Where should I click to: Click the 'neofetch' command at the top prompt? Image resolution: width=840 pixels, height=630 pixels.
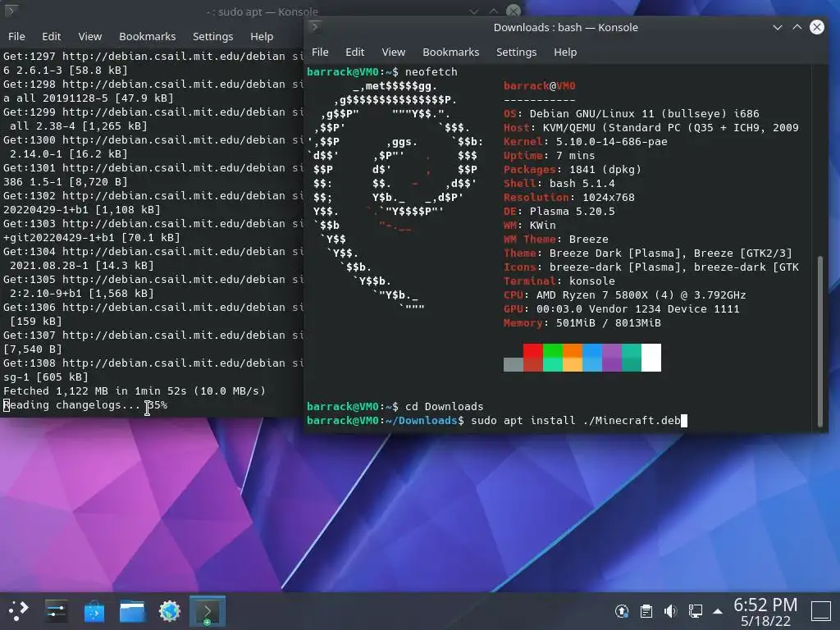431,72
